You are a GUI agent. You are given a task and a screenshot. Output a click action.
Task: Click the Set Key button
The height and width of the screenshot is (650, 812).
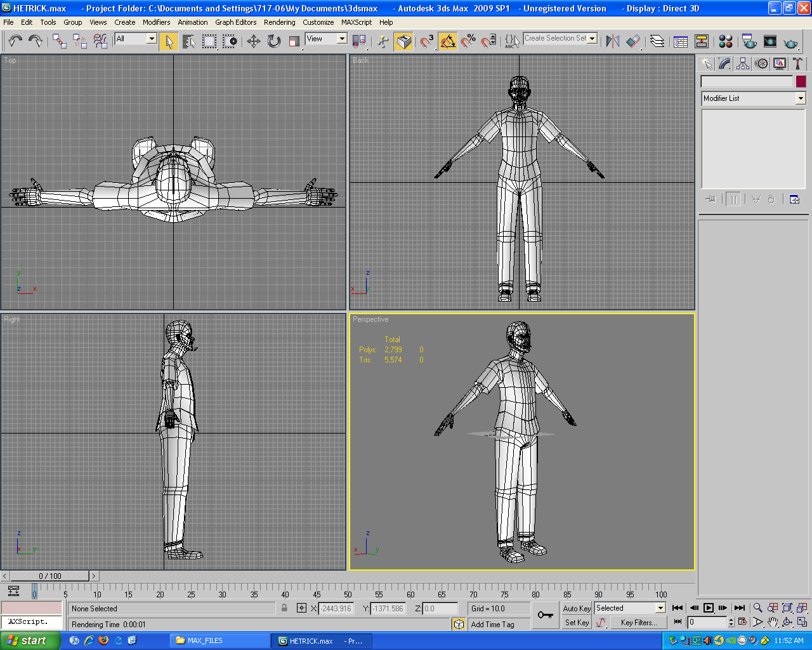577,623
